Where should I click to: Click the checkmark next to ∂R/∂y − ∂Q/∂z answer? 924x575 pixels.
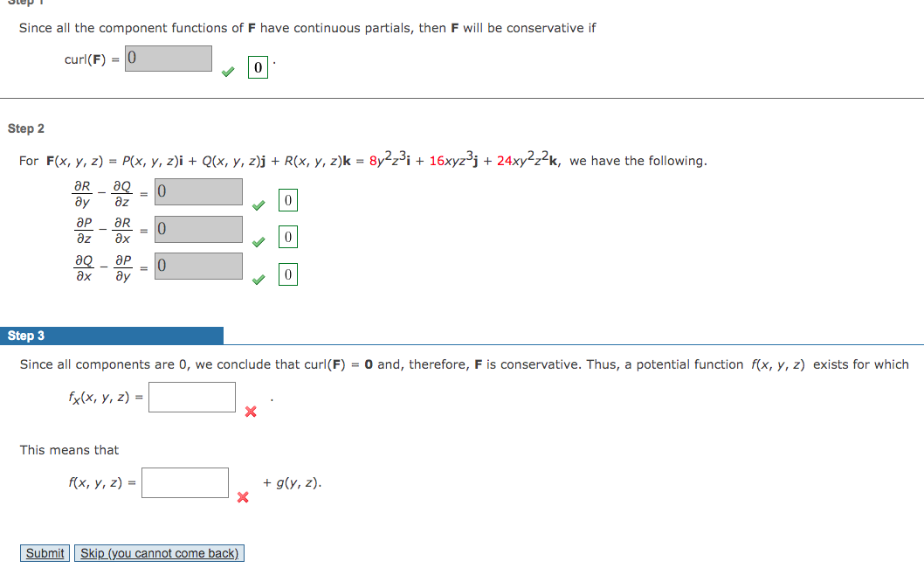point(259,204)
